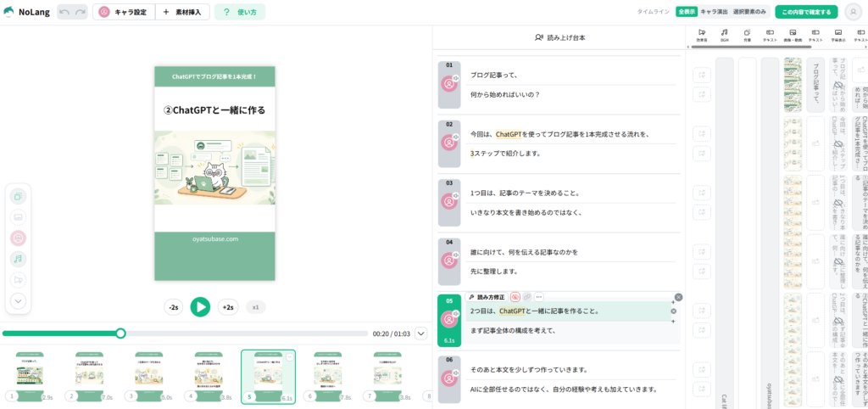This screenshot has width=868, height=409.
Task: Click text '先に整理します。'
Action: pyautogui.click(x=494, y=272)
